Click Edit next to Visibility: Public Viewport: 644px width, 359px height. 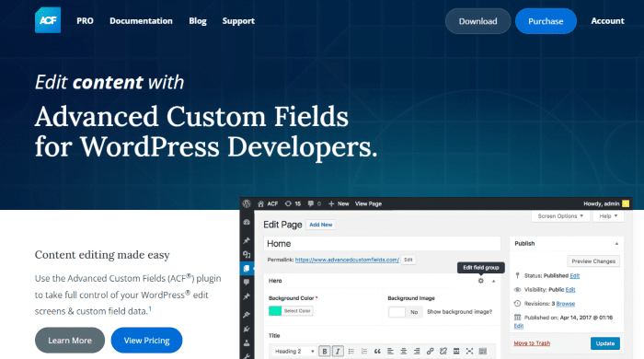(x=570, y=290)
